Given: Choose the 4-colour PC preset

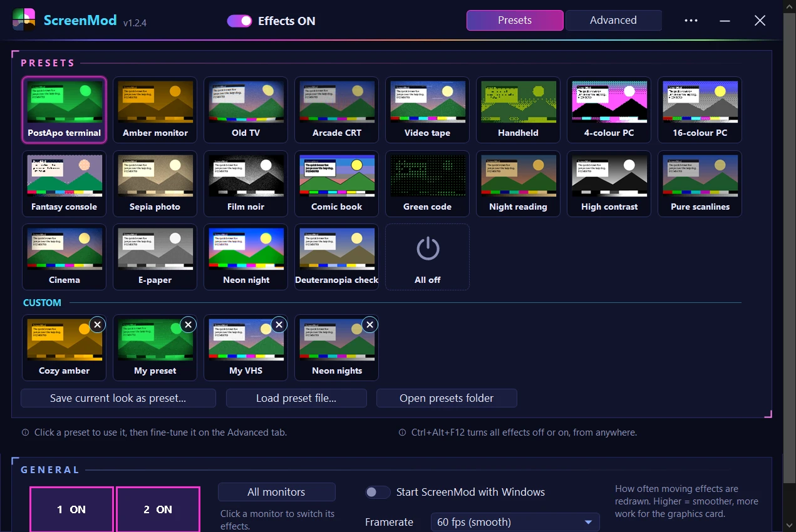Looking at the screenshot, I should (x=609, y=110).
